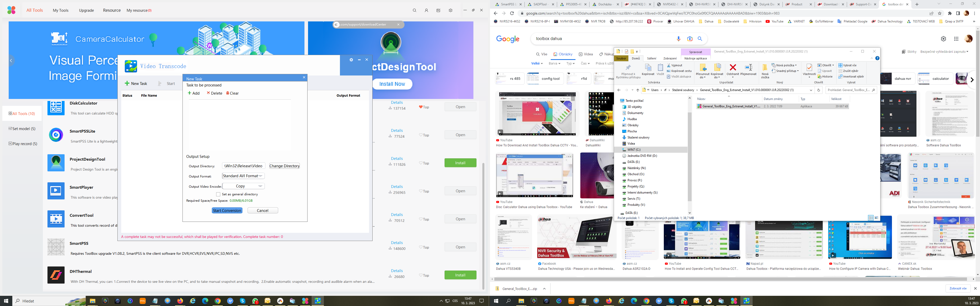
Task: Click red Odstranit X icon in Explorer
Action: click(733, 67)
